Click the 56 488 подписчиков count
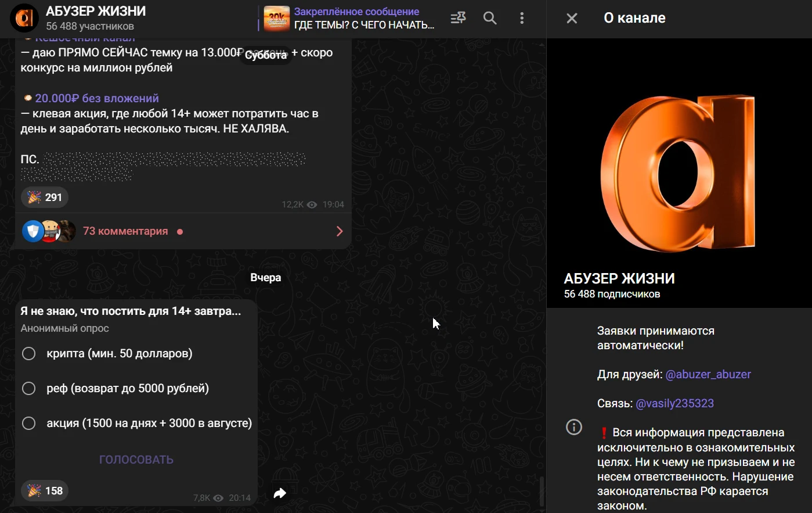 click(612, 294)
